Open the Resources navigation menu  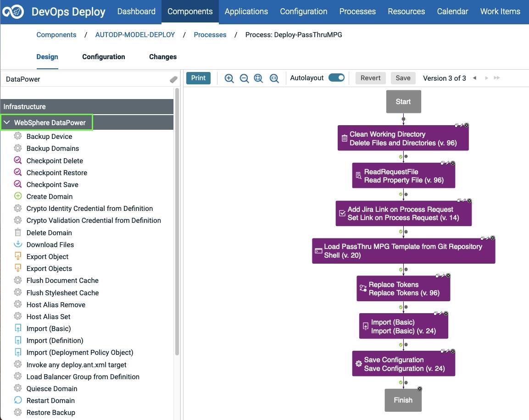click(x=406, y=11)
